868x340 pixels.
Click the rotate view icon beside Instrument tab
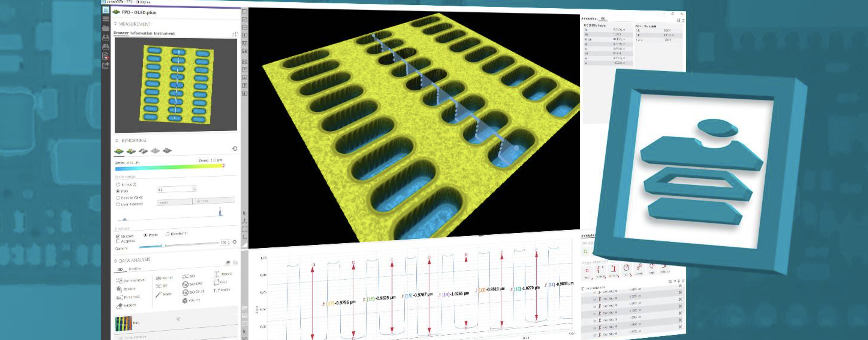(235, 34)
